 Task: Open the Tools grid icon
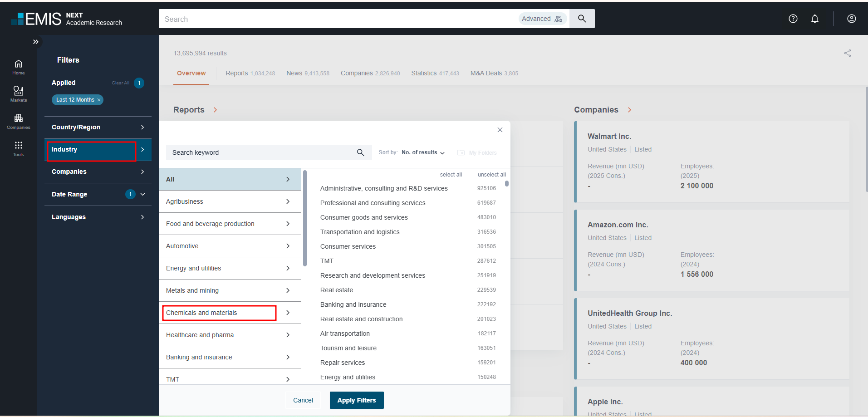coord(19,148)
